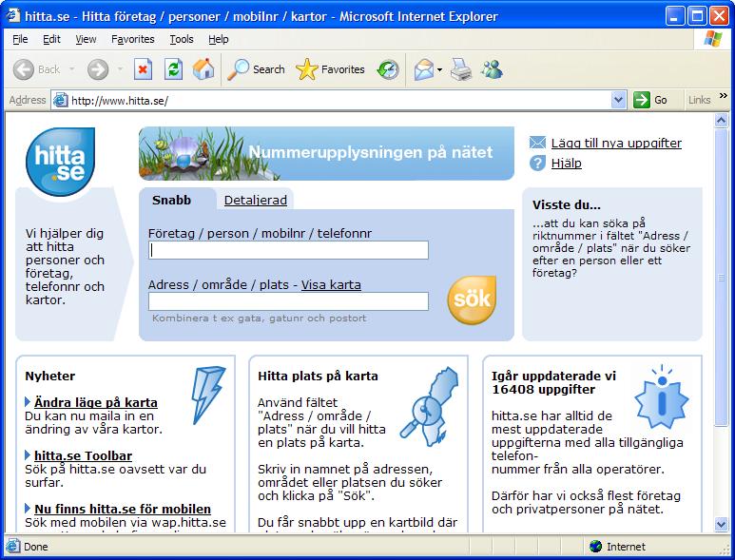Click the Forward navigation arrow
The width and height of the screenshot is (735, 560).
pos(98,69)
